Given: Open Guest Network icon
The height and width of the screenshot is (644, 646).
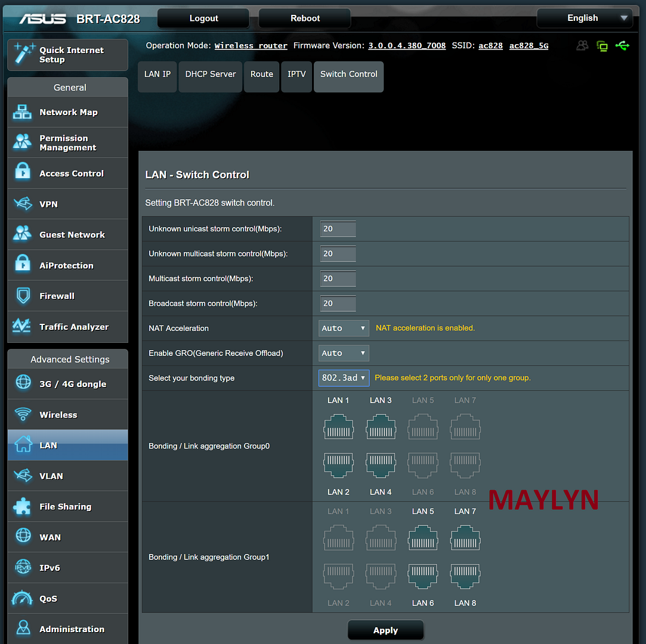Looking at the screenshot, I should coord(22,234).
